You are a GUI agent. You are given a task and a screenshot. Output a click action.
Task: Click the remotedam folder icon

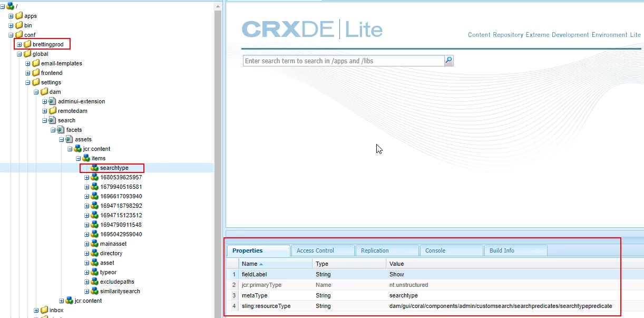[x=53, y=111]
